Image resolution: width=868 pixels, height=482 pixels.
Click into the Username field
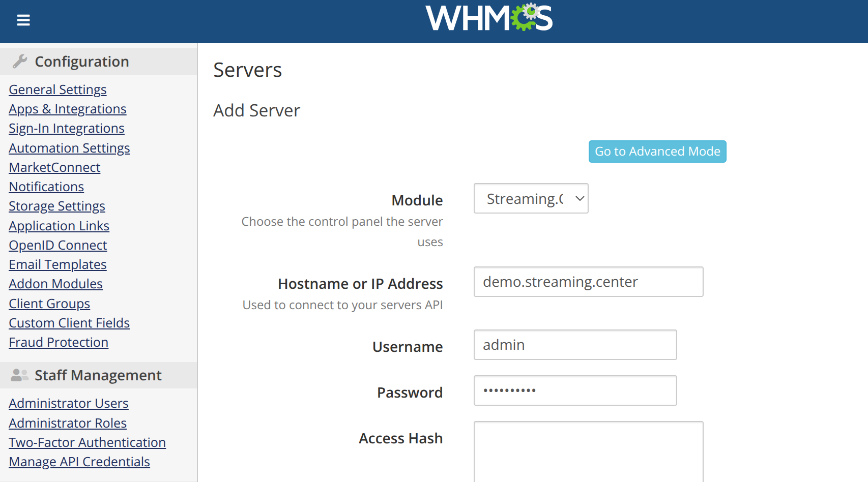[x=575, y=345]
